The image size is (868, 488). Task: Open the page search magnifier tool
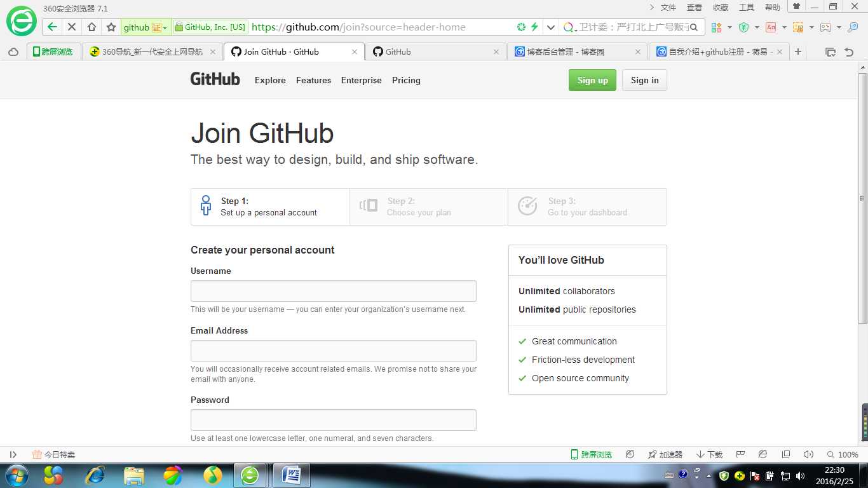pyautogui.click(x=853, y=27)
